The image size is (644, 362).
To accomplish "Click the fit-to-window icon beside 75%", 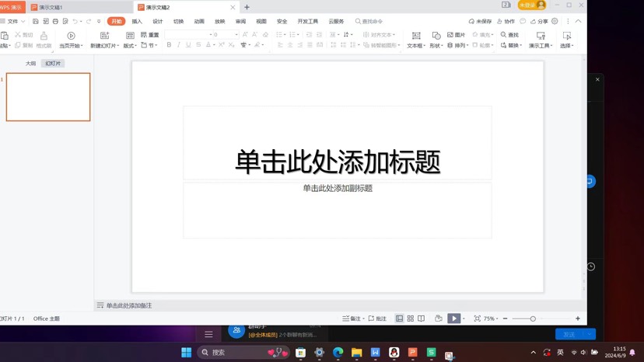I will tap(477, 318).
